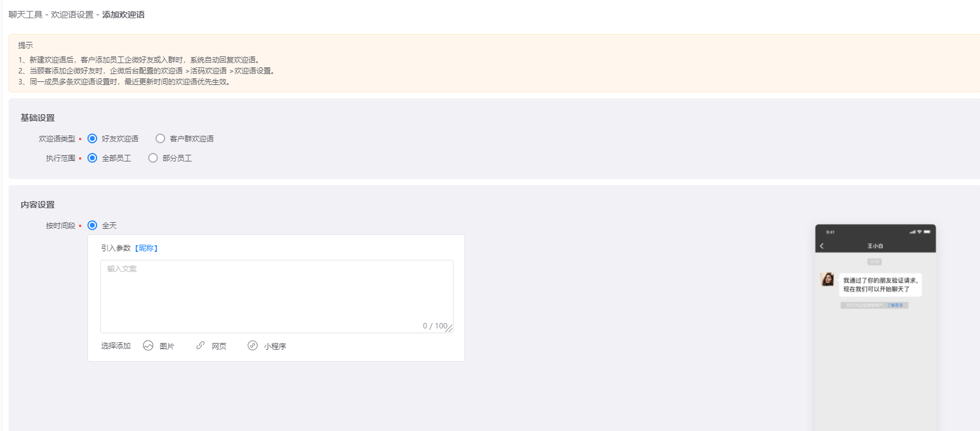Viewport: 980px width, 431px height.
Task: Open 欢迎语设置 in the breadcrumb
Action: pyautogui.click(x=72, y=15)
